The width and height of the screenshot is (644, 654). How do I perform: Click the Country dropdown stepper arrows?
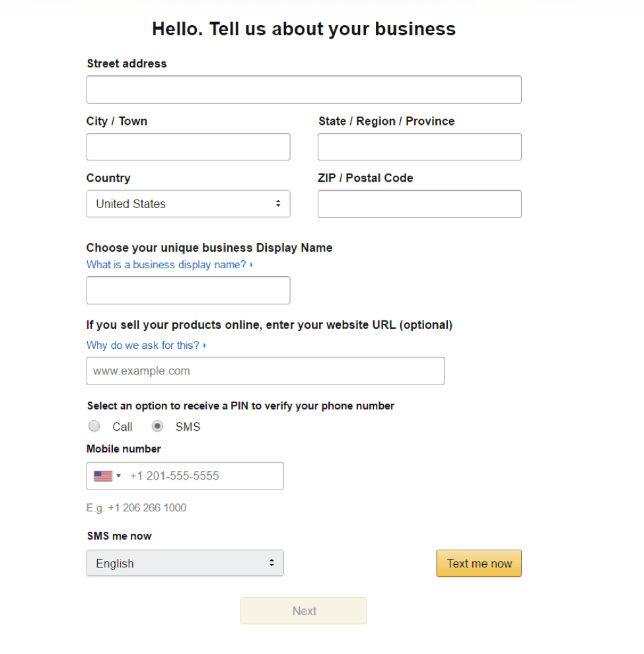[x=278, y=203]
